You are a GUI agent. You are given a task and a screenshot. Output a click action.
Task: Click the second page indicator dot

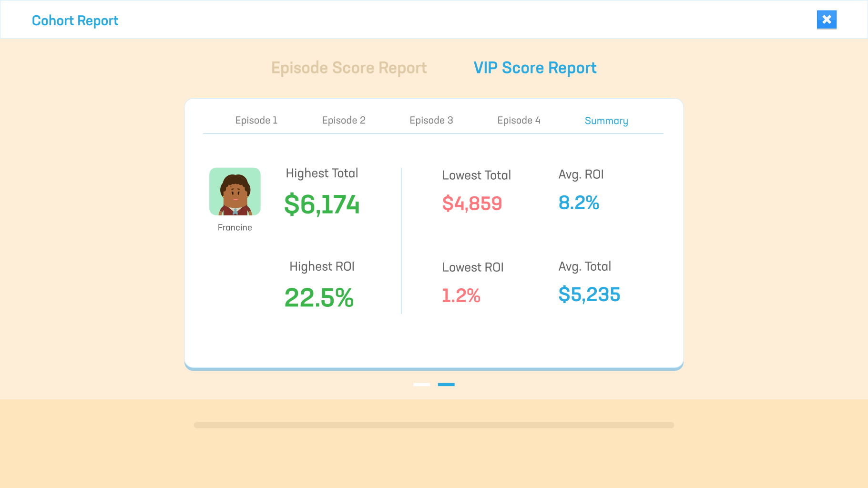pyautogui.click(x=447, y=385)
